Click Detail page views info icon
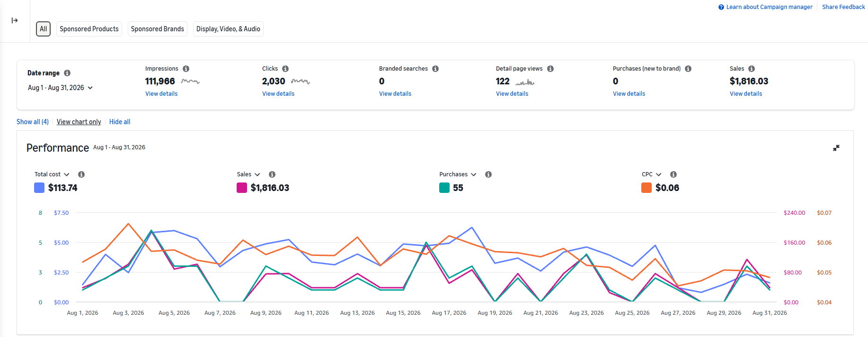 550,69
